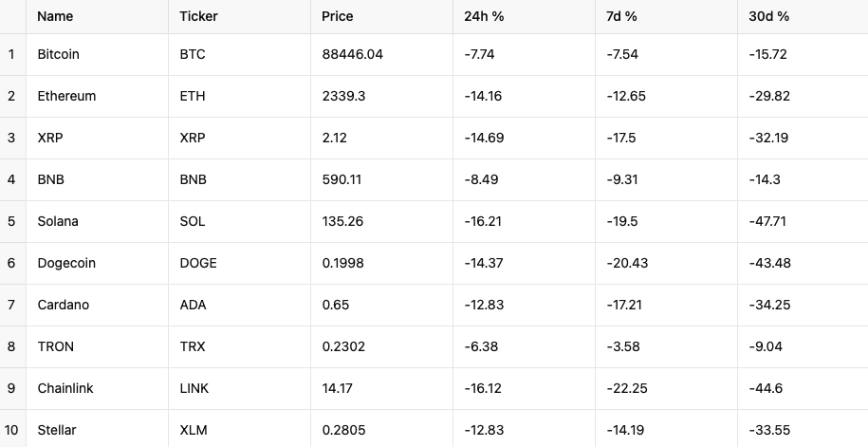This screenshot has height=447, width=868.
Task: Select the DOGE ticker cell
Action: (198, 263)
